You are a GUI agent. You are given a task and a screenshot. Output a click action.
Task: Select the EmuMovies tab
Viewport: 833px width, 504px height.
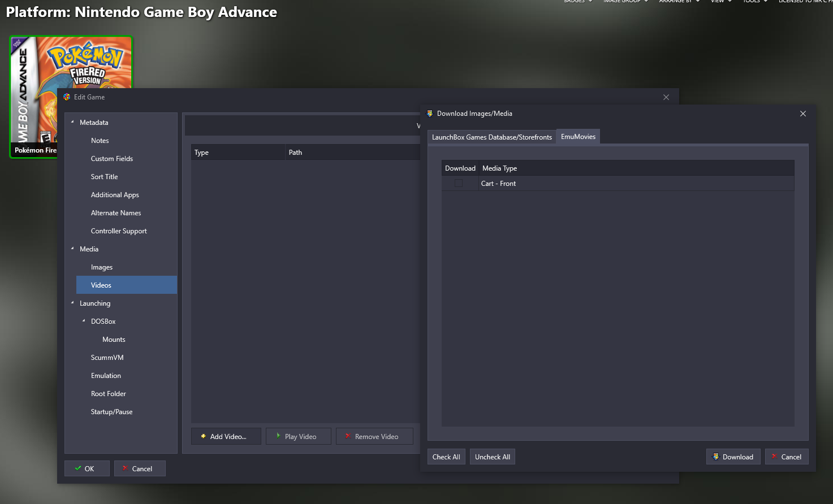point(578,137)
